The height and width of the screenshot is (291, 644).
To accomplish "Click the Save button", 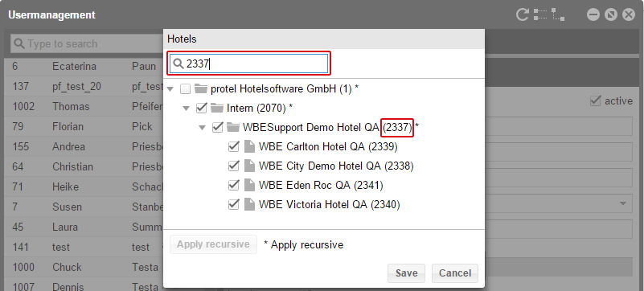I will coord(406,273).
